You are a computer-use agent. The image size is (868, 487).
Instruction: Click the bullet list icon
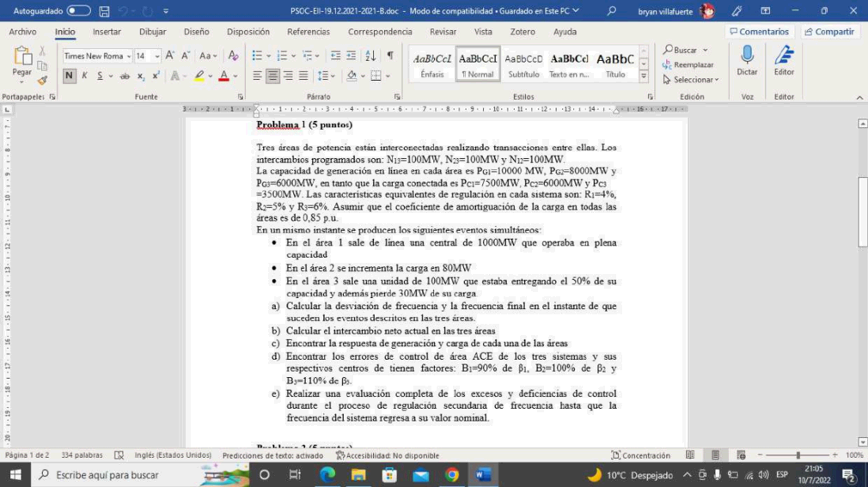pos(257,55)
